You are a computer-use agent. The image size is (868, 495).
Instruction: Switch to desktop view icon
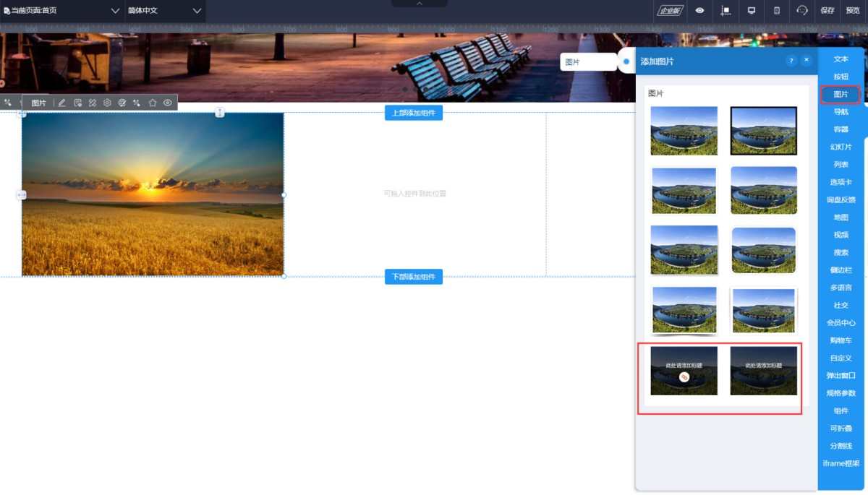point(752,11)
